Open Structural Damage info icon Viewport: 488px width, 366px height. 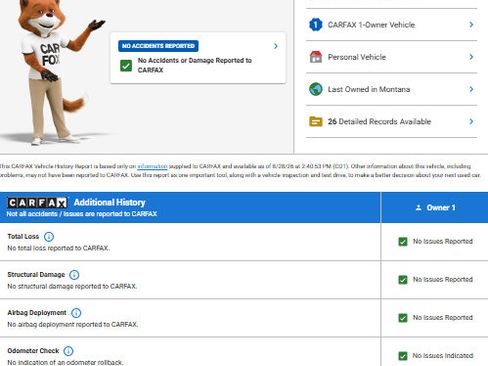click(74, 275)
